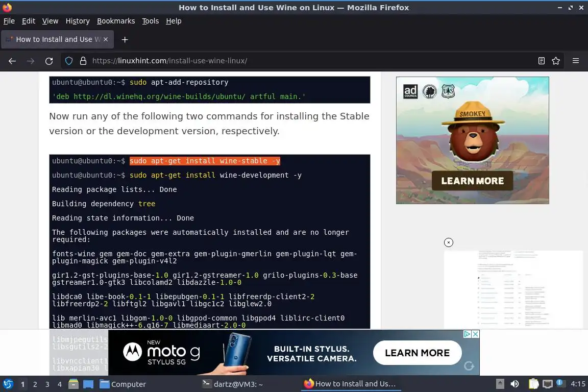Image resolution: width=588 pixels, height=392 pixels.
Task: Click the removable media eject tray icon
Action: pyautogui.click(x=500, y=384)
